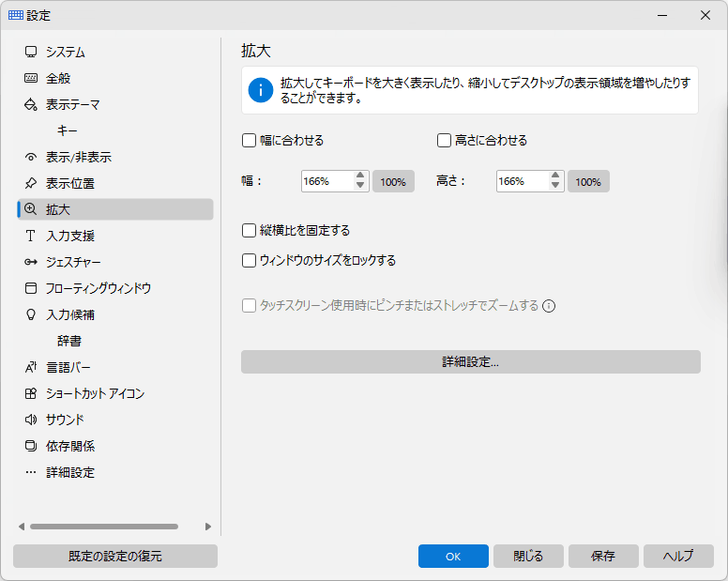Viewport: 728px width, 581px height.
Task: Open ジェスチャー settings page
Action: click(x=115, y=262)
